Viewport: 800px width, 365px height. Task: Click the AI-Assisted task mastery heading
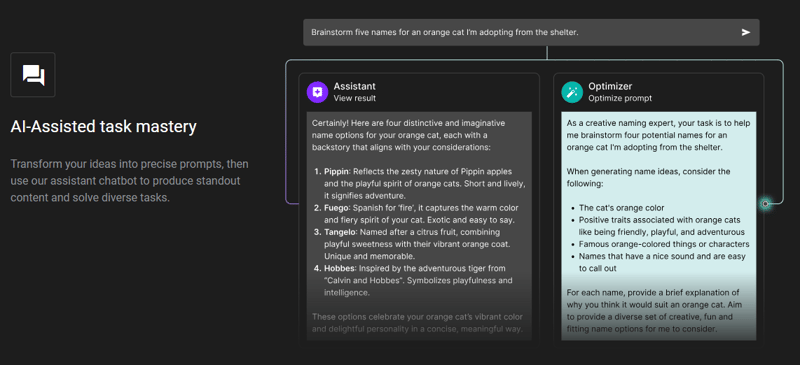[x=104, y=127]
